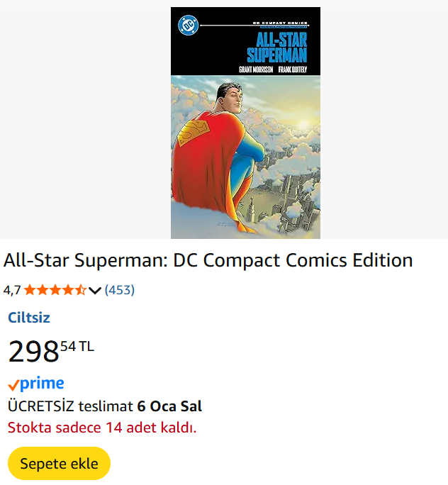Click Grant Morrison's name on the cover
The height and width of the screenshot is (485, 448).
(256, 69)
